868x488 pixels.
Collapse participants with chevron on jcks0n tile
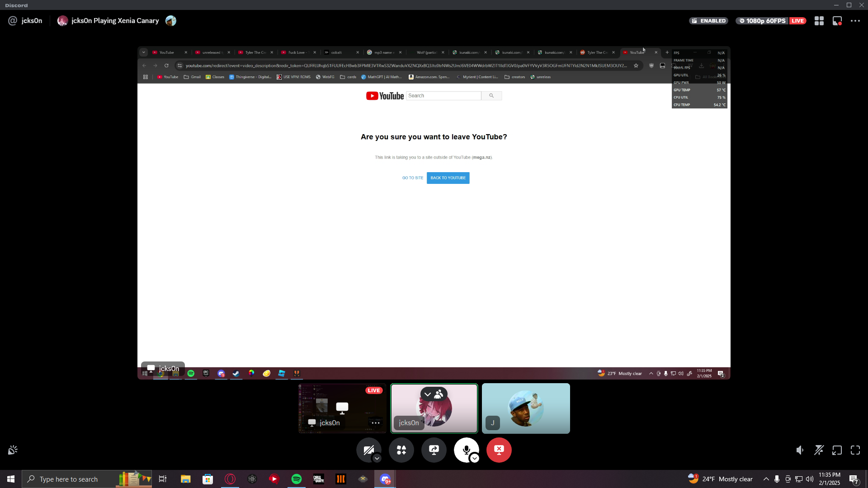coord(428,394)
